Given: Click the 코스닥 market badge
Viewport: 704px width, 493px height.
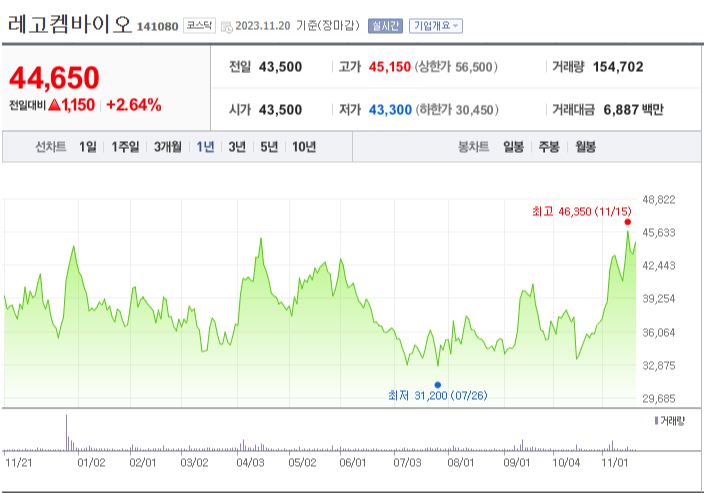Looking at the screenshot, I should point(199,26).
